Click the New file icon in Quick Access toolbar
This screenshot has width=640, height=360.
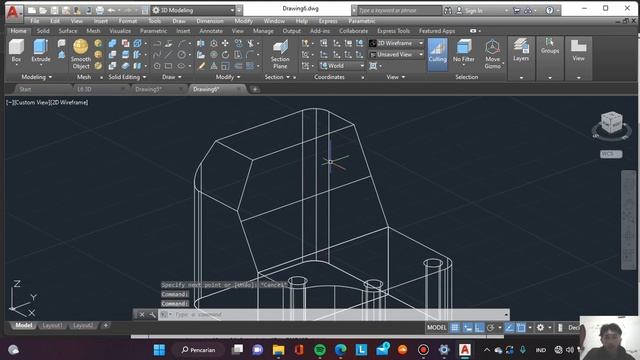pyautogui.click(x=32, y=10)
